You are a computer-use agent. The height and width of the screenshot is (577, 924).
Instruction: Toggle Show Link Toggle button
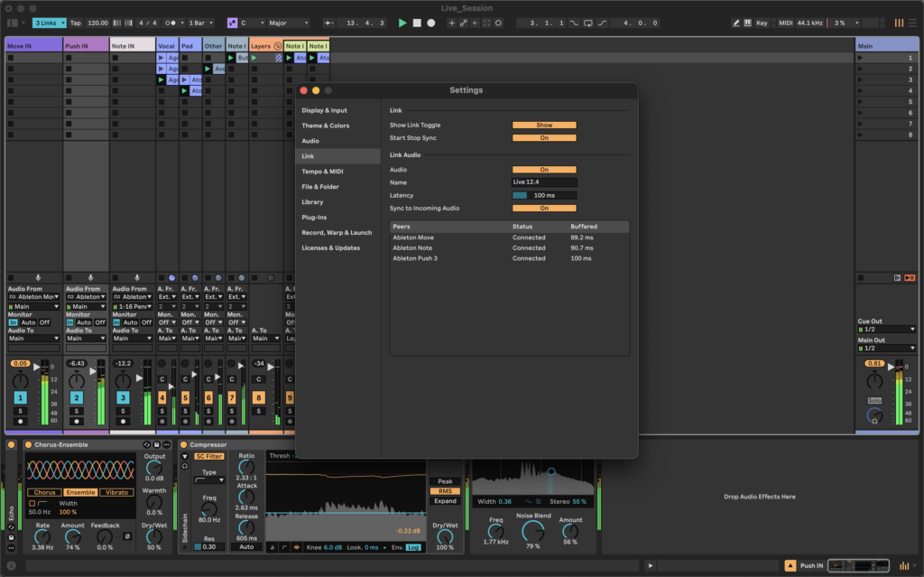(x=544, y=126)
